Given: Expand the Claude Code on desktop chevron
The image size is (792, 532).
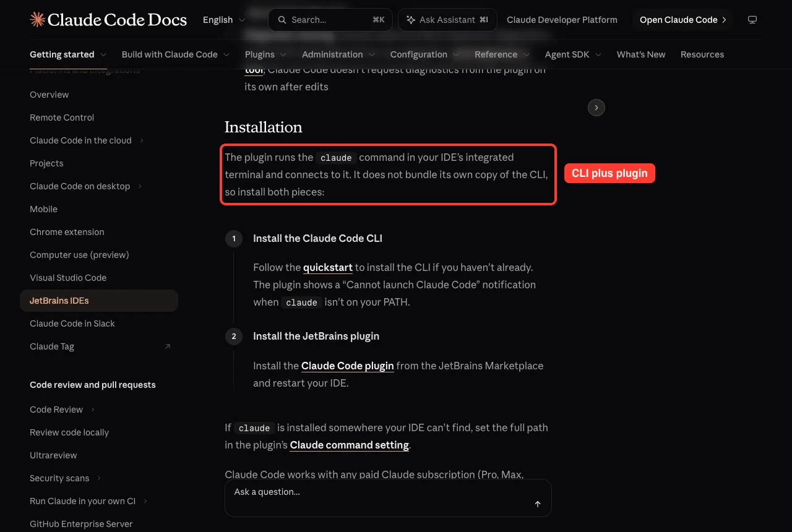Looking at the screenshot, I should click(140, 186).
